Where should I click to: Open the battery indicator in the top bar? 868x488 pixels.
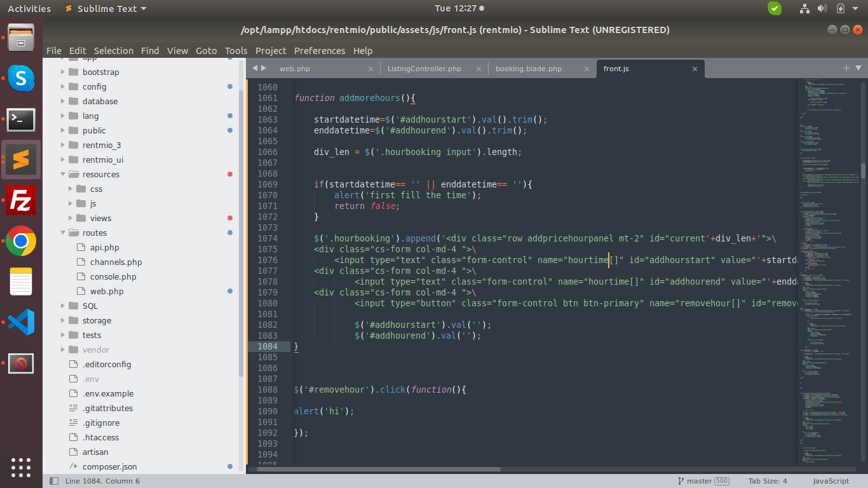[x=841, y=8]
